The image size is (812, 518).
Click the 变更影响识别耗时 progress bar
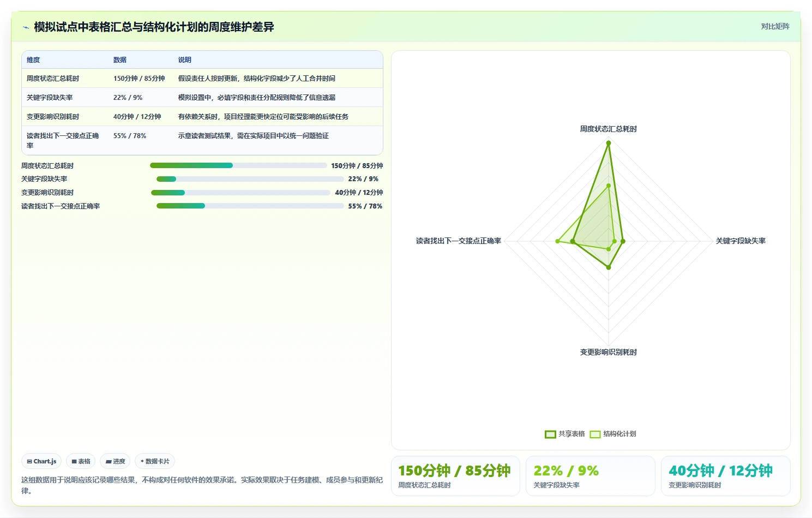[x=240, y=193]
